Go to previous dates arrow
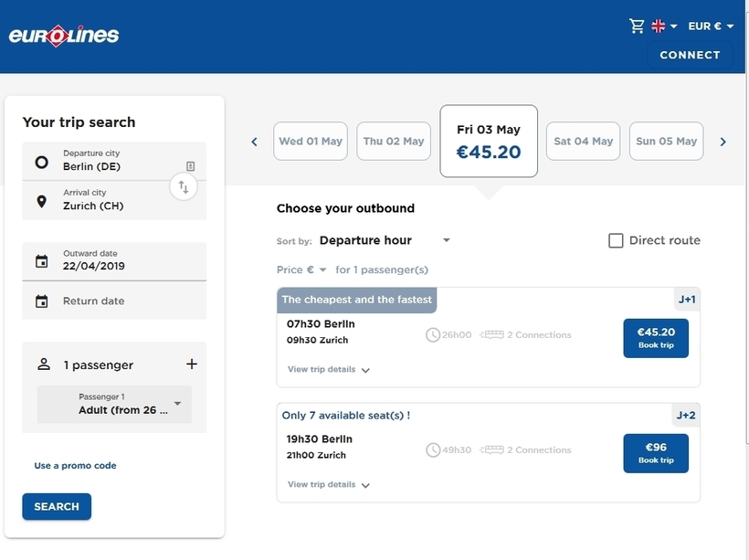 pos(255,142)
